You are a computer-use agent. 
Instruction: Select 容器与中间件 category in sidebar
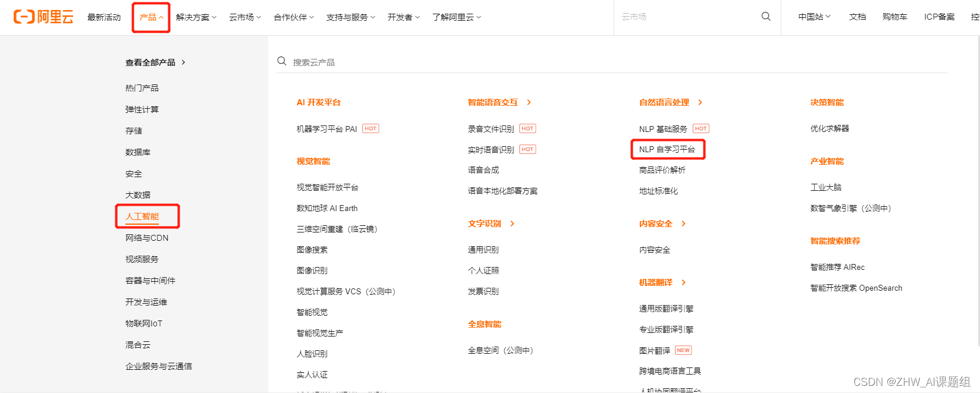[150, 281]
